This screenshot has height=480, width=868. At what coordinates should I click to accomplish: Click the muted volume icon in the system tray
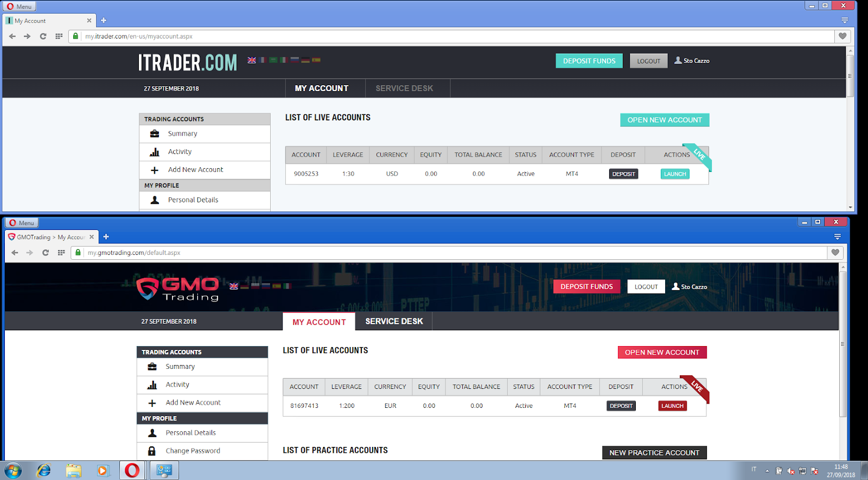pyautogui.click(x=791, y=471)
